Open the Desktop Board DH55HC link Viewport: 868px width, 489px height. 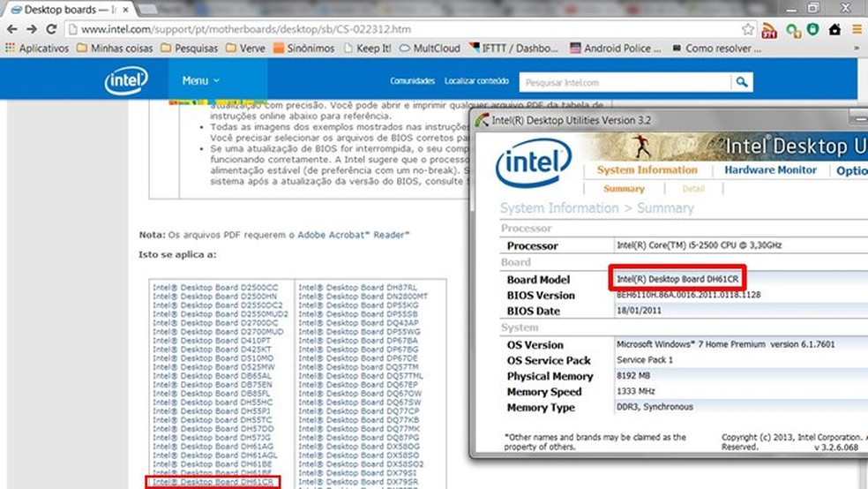213,402
